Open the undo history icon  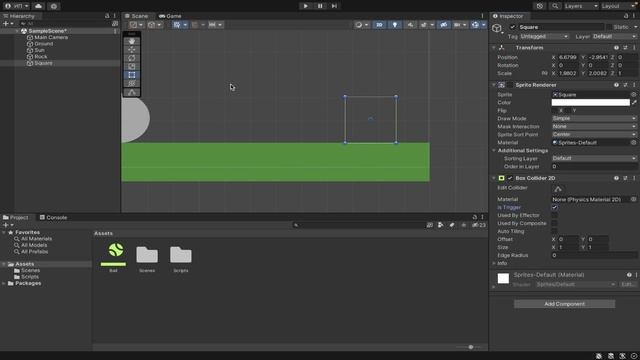pyautogui.click(x=540, y=6)
